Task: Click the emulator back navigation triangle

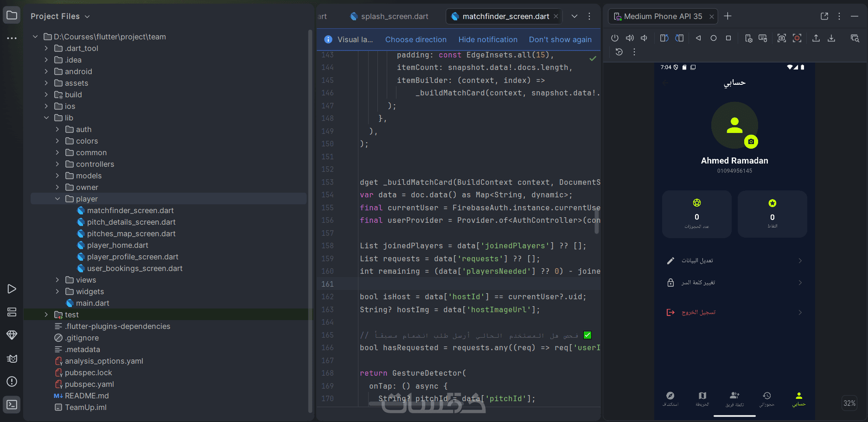Action: pos(698,38)
